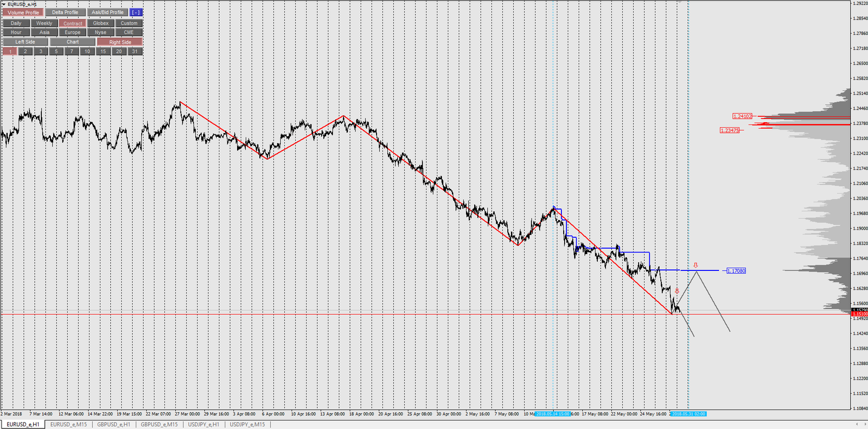Select the Globex session
Image resolution: width=868 pixels, height=429 pixels.
(x=101, y=23)
